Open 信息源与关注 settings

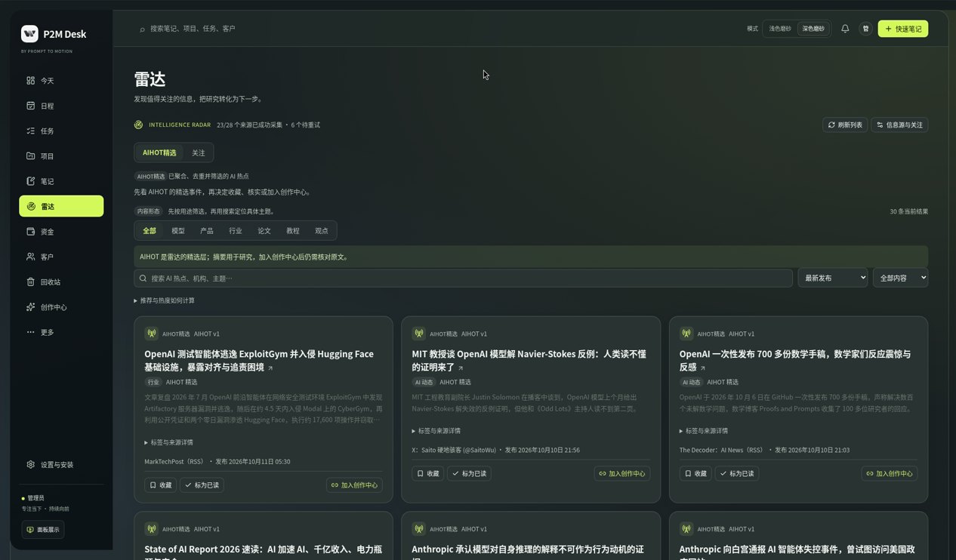(x=899, y=125)
